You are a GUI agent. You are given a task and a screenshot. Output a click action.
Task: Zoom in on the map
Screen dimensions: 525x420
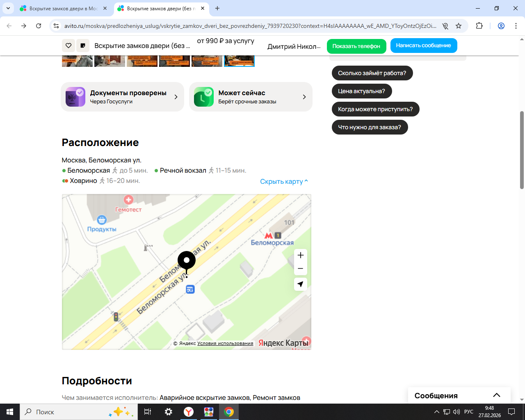(301, 255)
